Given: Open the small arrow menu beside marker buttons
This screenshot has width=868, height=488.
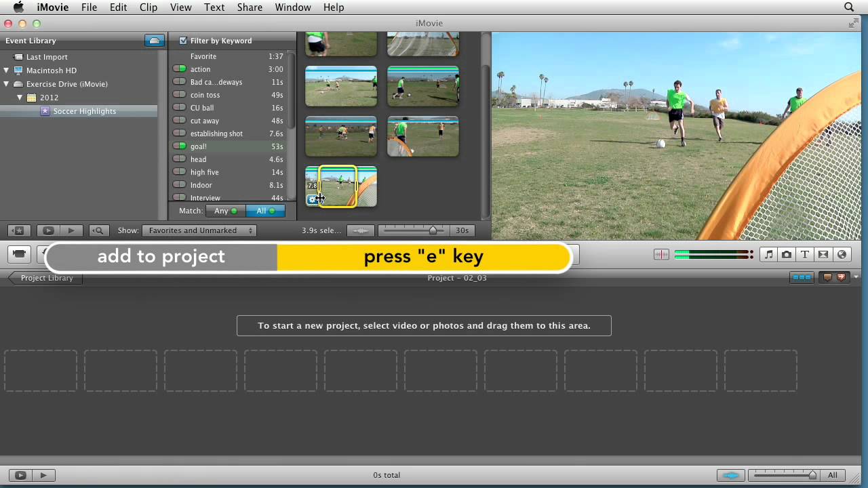Looking at the screenshot, I should (x=856, y=277).
